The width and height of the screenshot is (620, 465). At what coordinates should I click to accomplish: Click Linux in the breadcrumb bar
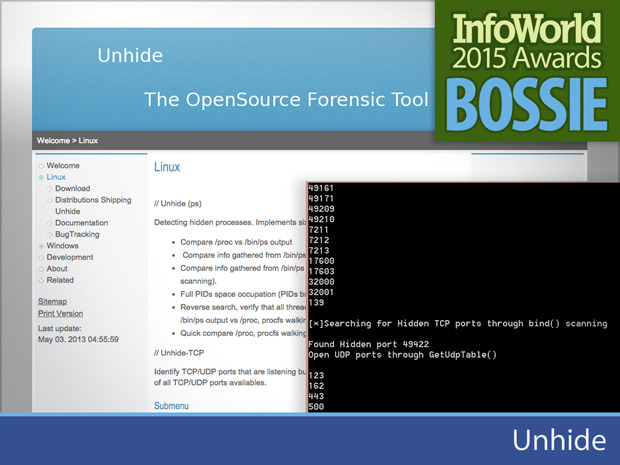point(88,141)
